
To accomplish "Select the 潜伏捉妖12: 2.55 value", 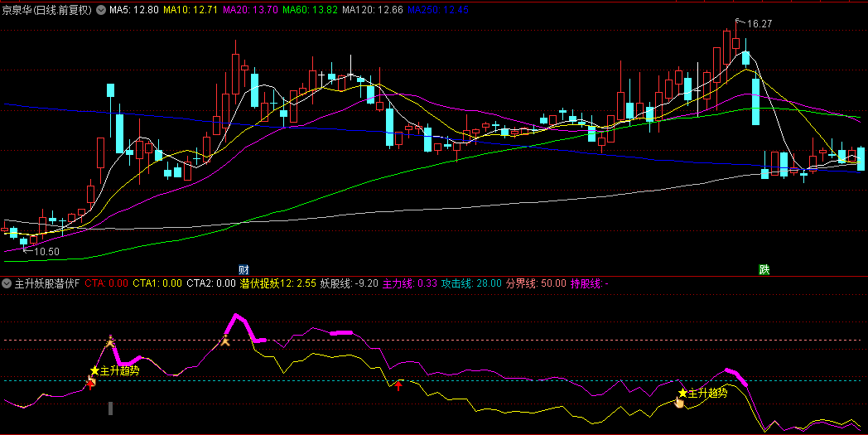I will [278, 283].
